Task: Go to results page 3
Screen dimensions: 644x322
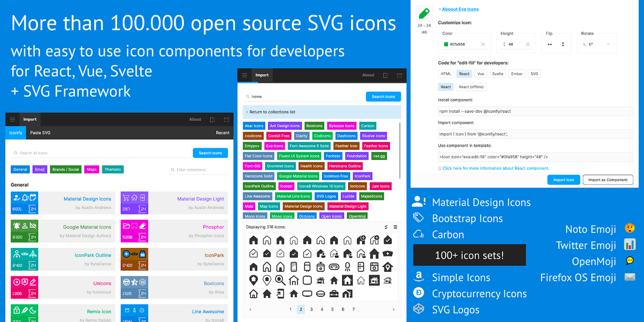Action: click(311, 310)
